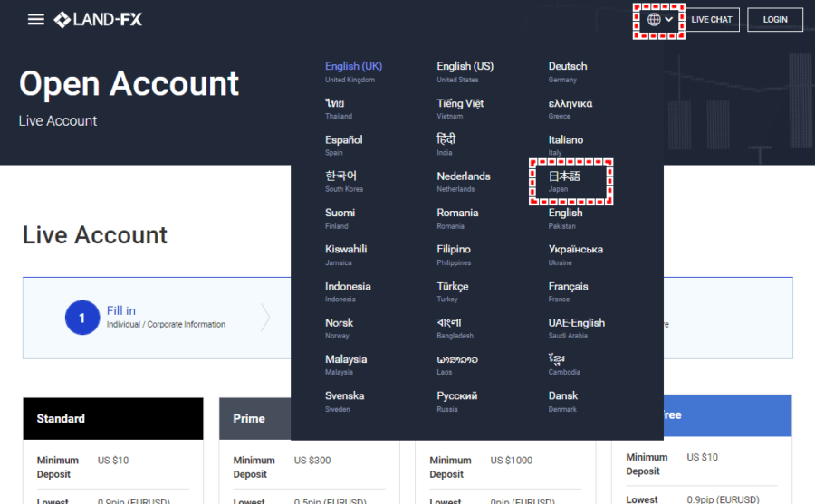This screenshot has height=504, width=815.
Task: Select Japanese 日本語 language
Action: [564, 181]
